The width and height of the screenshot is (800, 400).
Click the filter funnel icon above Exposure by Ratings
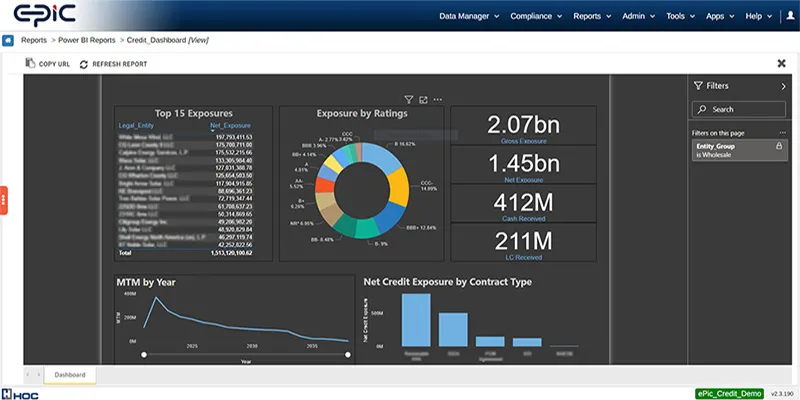pyautogui.click(x=409, y=100)
